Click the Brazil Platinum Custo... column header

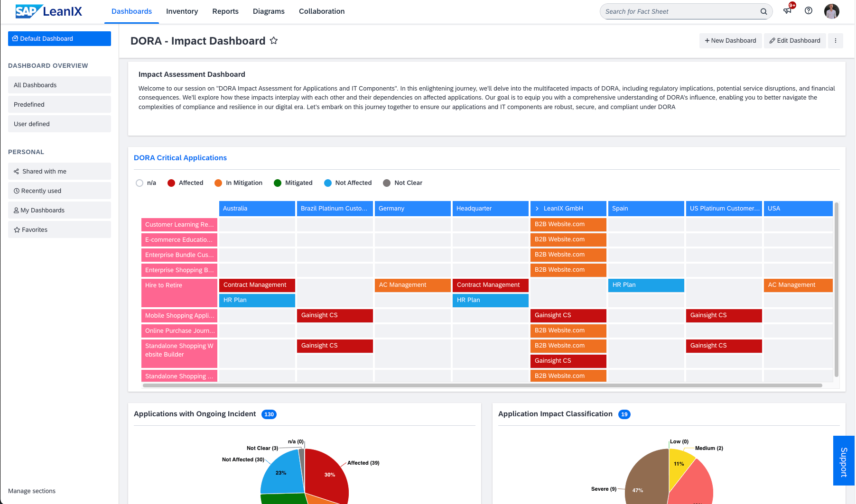pos(335,209)
